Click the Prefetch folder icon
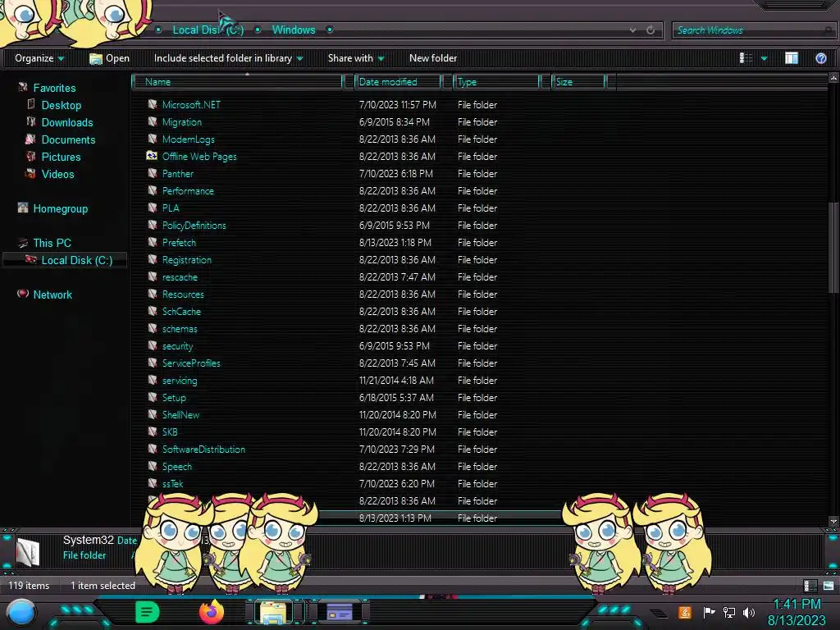This screenshot has height=630, width=840. click(152, 242)
